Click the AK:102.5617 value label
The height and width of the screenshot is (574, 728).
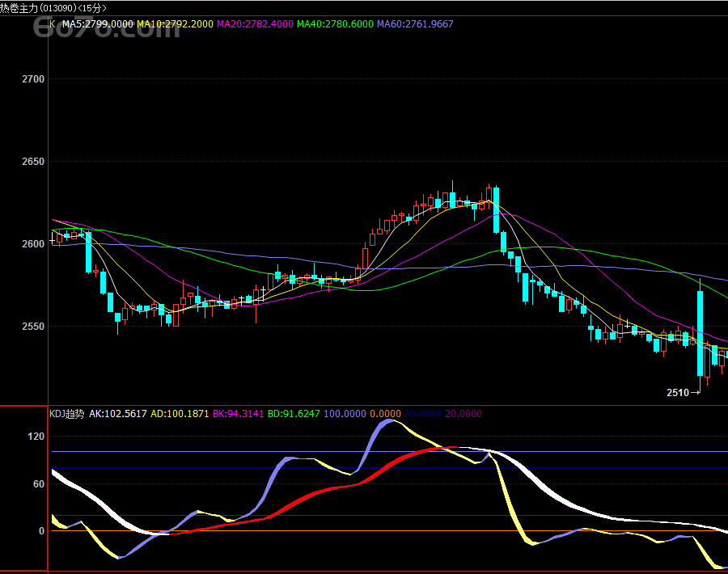pos(118,414)
